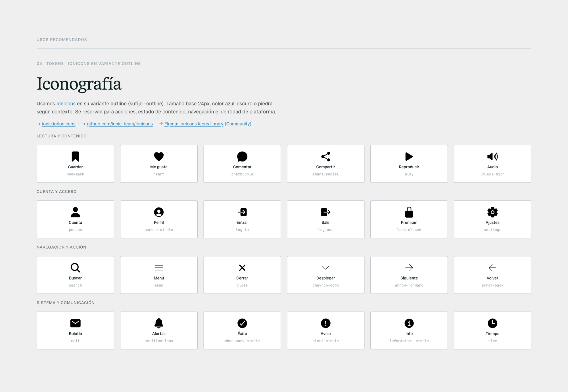Screen dimensions: 568x392
Task: Click the bookmark icon in Guardar card
Action: [75, 156]
